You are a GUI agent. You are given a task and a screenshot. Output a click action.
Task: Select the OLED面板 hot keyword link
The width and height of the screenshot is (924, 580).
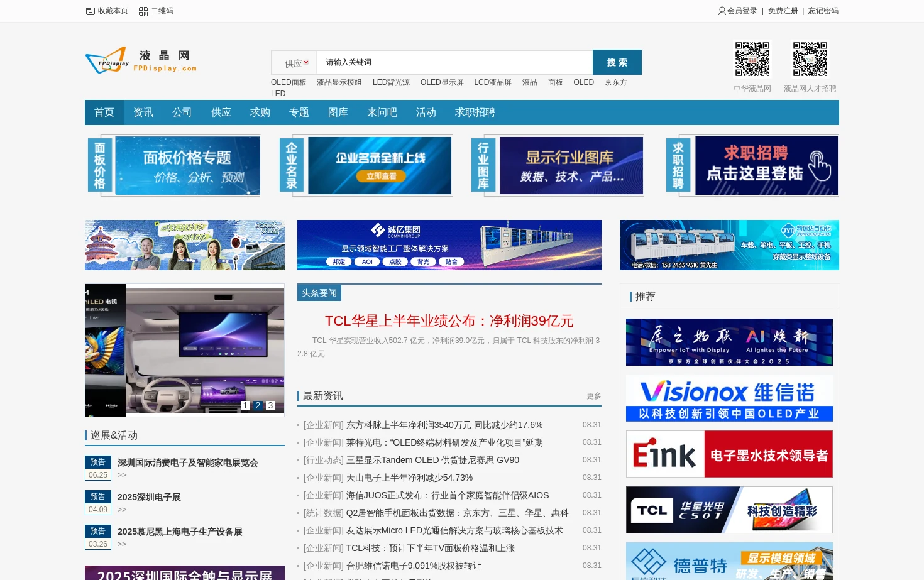[289, 82]
